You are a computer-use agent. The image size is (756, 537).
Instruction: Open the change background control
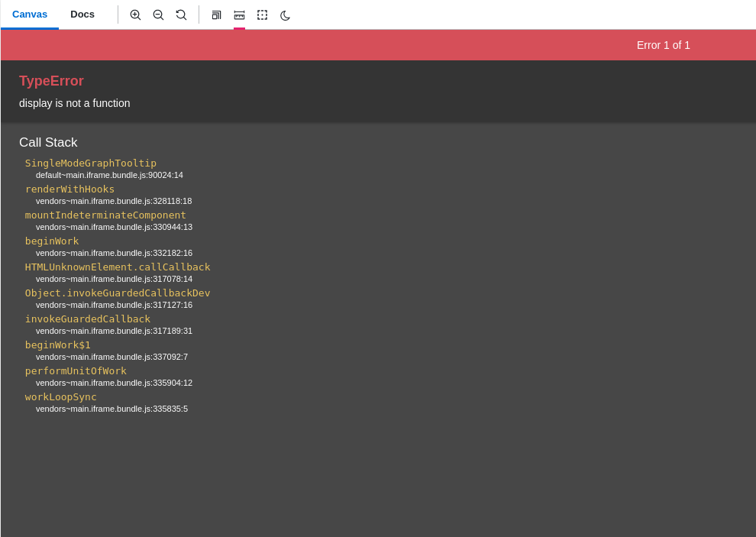coord(216,15)
